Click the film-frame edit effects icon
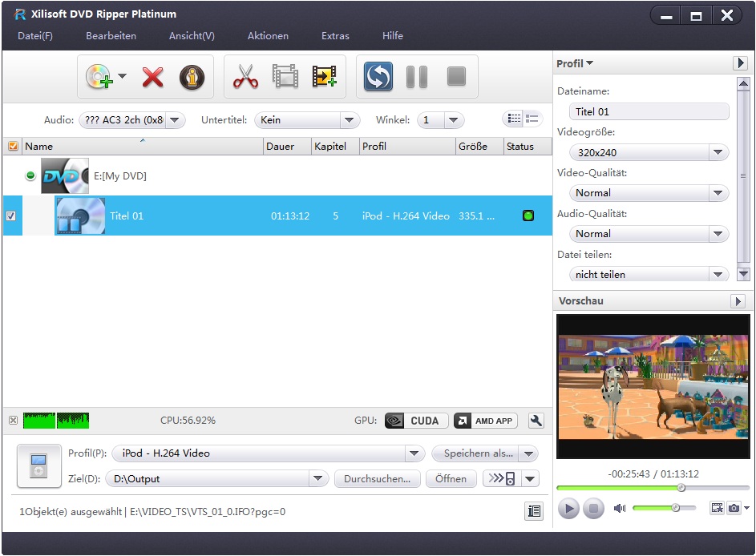The height and width of the screenshot is (556, 756). [285, 77]
